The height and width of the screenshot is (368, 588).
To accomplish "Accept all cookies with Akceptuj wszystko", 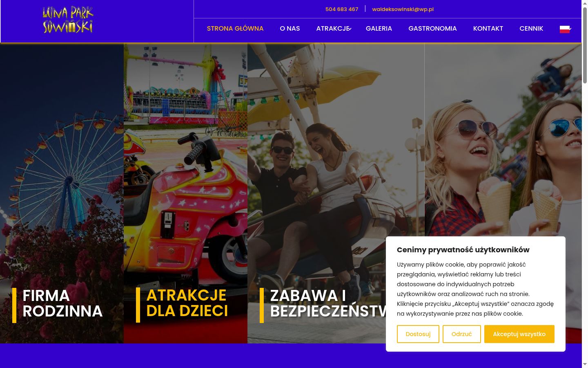I will click(519, 334).
